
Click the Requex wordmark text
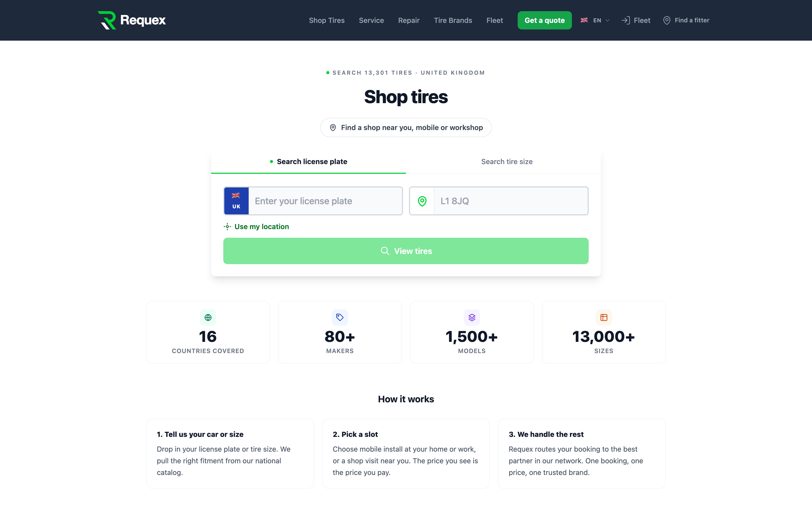click(143, 20)
